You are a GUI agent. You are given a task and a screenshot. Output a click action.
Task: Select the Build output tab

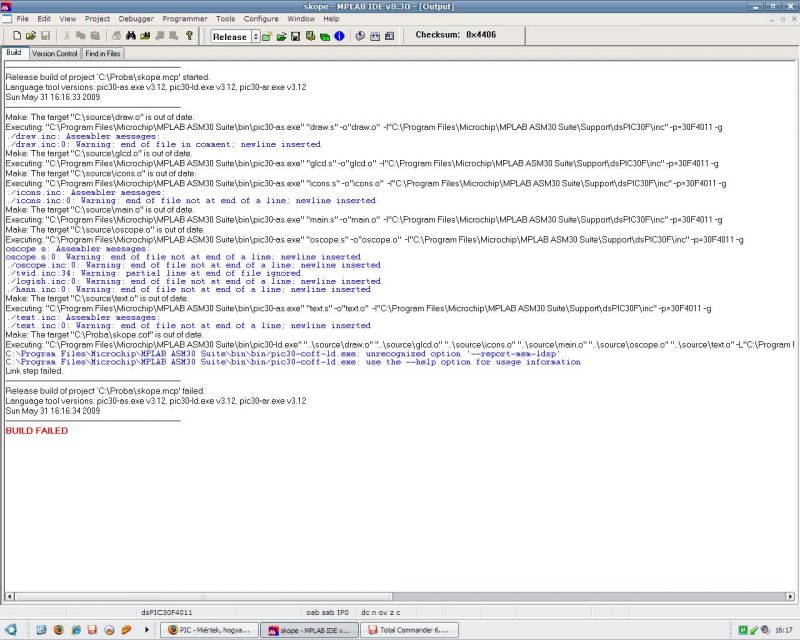(x=14, y=53)
